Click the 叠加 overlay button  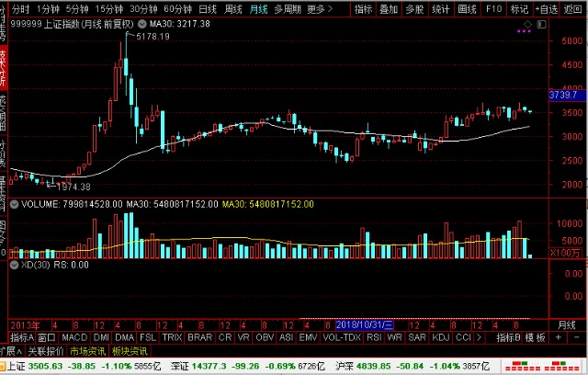pos(389,9)
